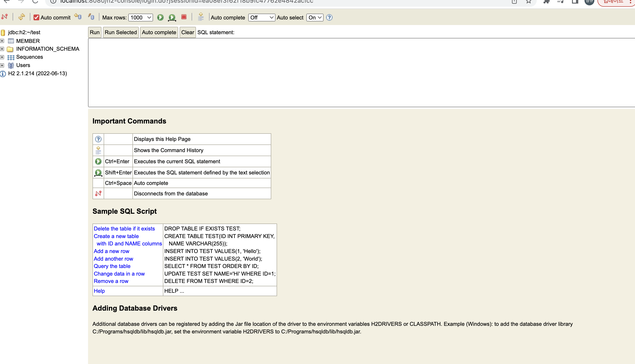The height and width of the screenshot is (364, 635).
Task: Click the run selected icon beside Shift+Enter
Action: point(98,173)
